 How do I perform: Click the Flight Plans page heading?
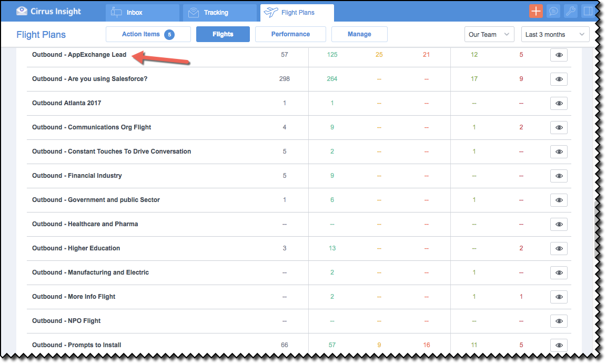pos(41,35)
